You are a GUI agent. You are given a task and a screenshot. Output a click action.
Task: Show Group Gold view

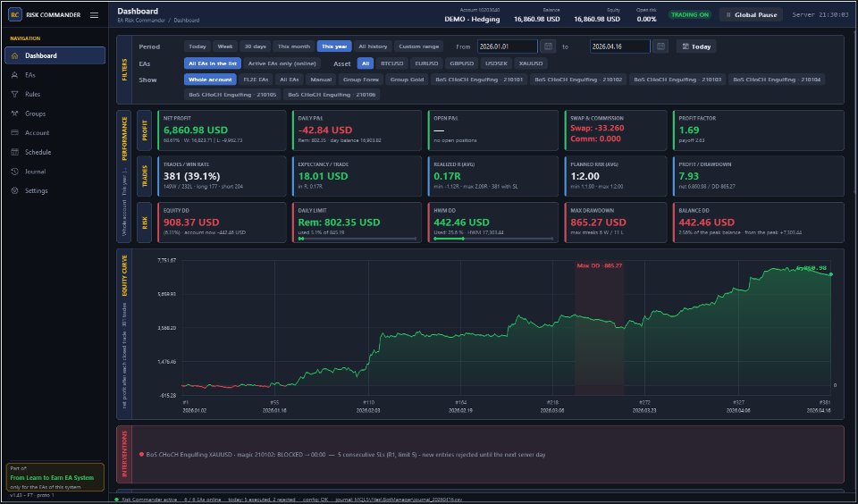click(x=408, y=80)
